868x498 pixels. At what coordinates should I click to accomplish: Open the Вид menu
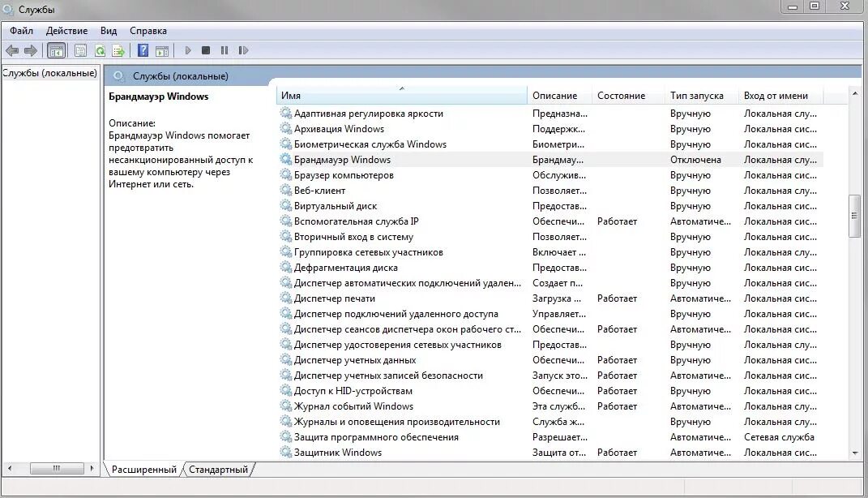tap(109, 31)
